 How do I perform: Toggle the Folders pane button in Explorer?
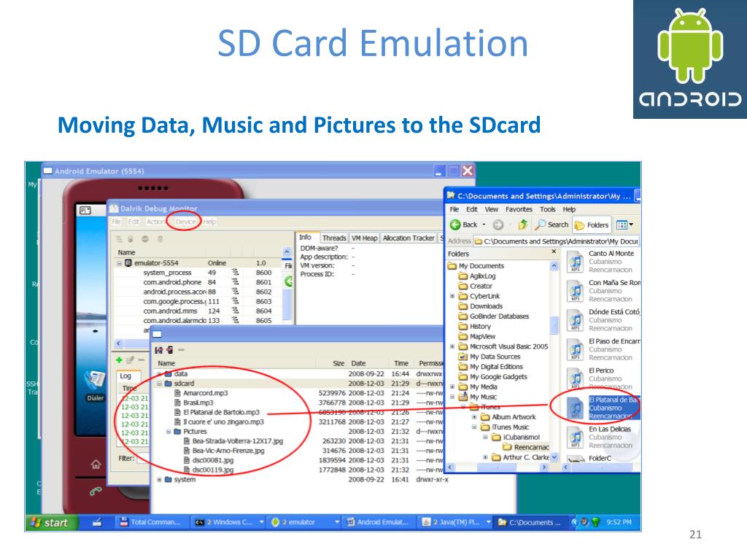pyautogui.click(x=592, y=225)
